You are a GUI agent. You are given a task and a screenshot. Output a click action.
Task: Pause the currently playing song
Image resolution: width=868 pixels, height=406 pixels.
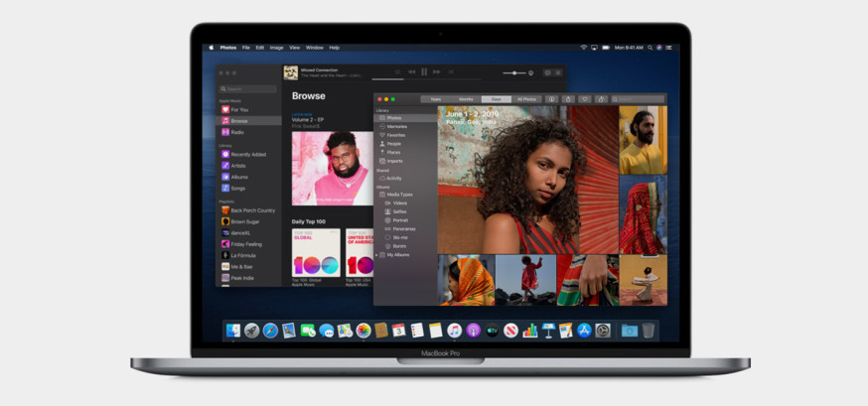tap(424, 71)
